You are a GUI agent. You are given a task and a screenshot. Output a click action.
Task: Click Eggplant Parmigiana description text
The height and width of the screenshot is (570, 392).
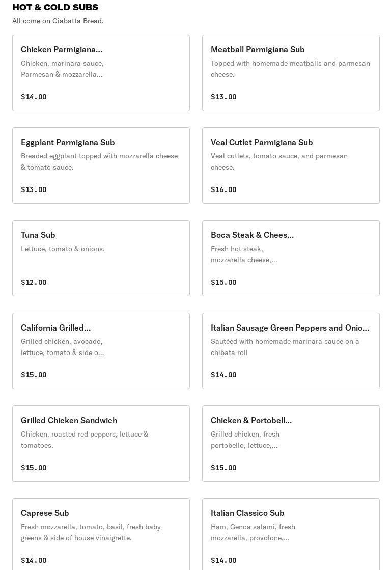(x=99, y=161)
